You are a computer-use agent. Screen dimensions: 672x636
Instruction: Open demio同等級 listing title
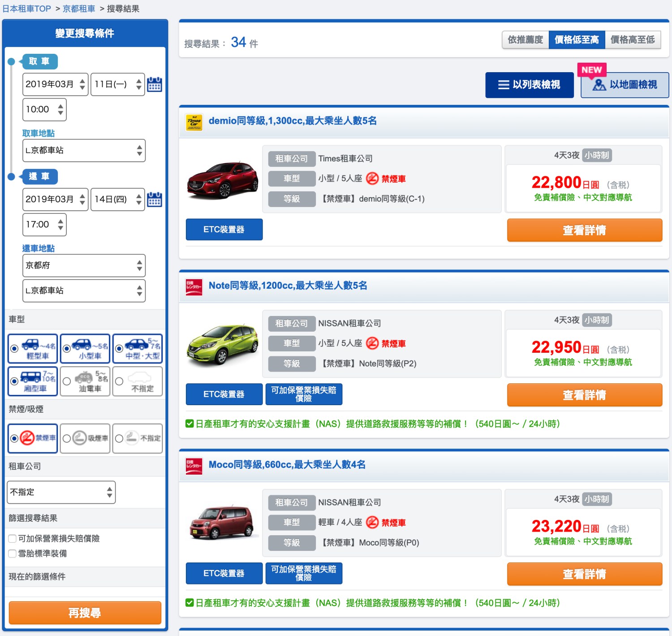coord(293,121)
